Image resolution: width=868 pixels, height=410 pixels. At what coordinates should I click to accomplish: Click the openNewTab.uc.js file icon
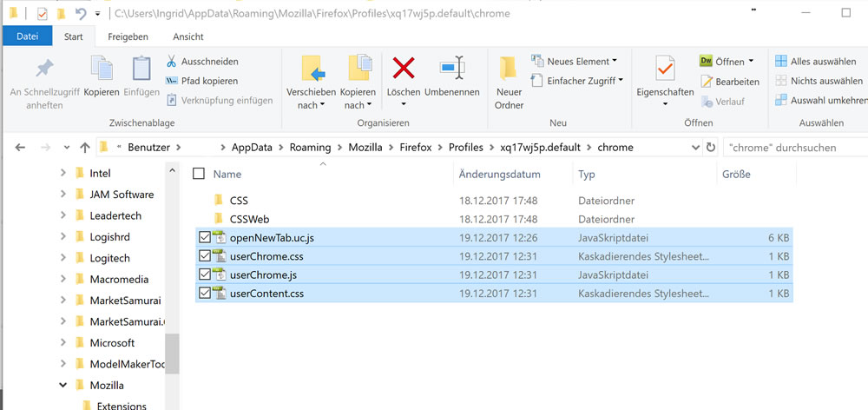point(220,238)
